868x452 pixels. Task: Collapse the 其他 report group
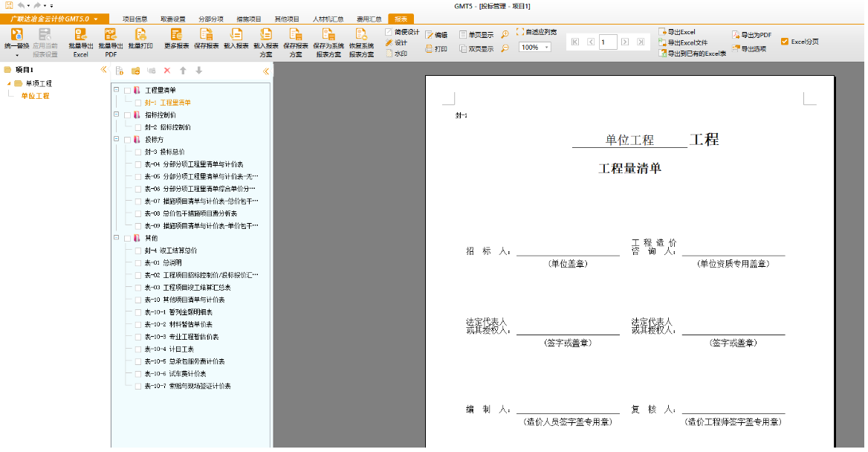coord(117,238)
